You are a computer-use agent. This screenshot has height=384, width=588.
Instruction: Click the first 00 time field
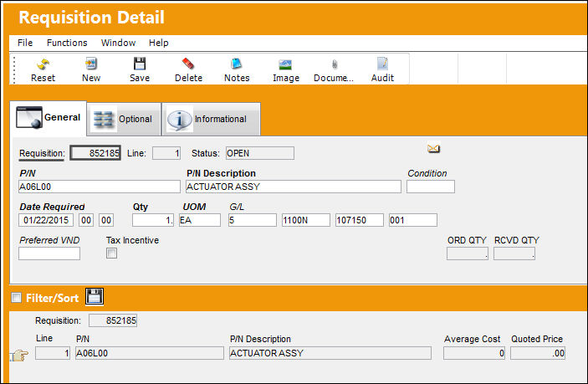click(x=86, y=220)
